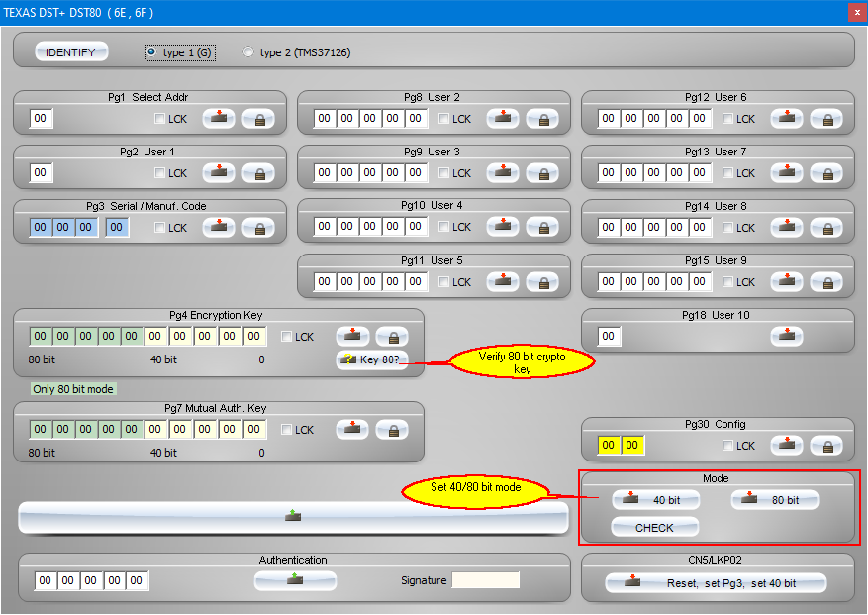The image size is (868, 615).
Task: Click the wide read-all bar button
Action: (x=293, y=517)
